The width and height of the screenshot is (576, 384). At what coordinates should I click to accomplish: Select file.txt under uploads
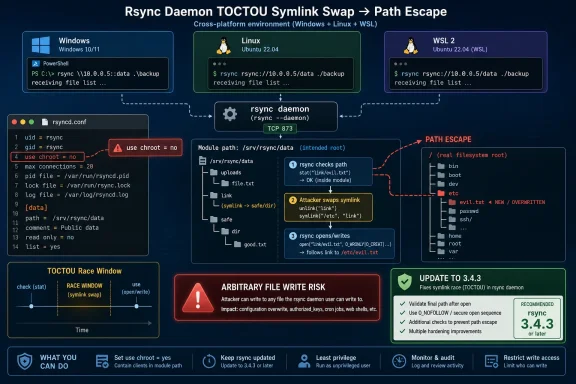(238, 183)
